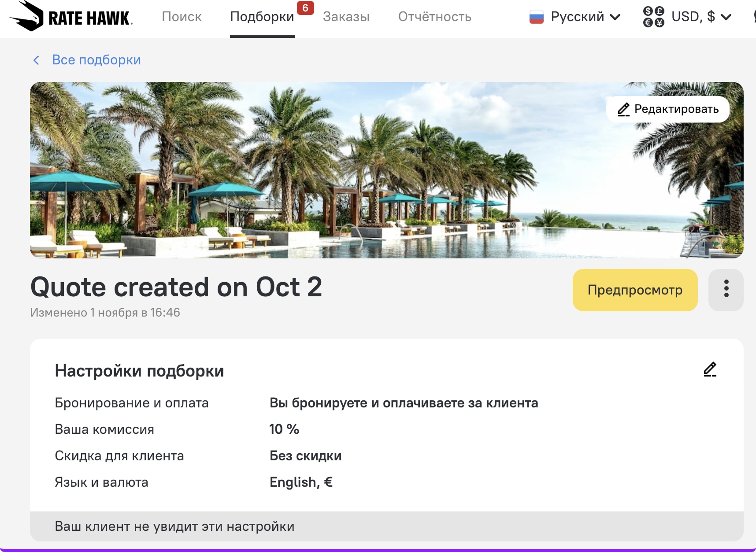
Task: Click the Quote created on Oct 2 title
Action: [176, 287]
